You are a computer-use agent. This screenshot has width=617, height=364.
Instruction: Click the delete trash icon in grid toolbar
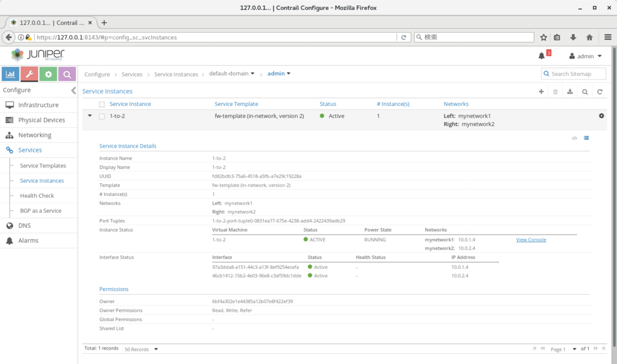(555, 92)
